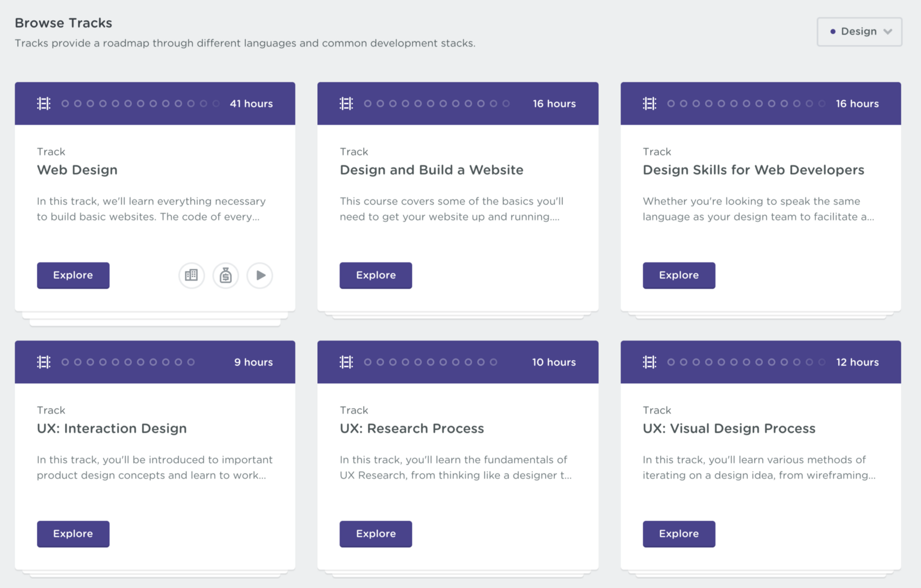The image size is (921, 588).
Task: Click the Browse Tracks heading
Action: [63, 23]
